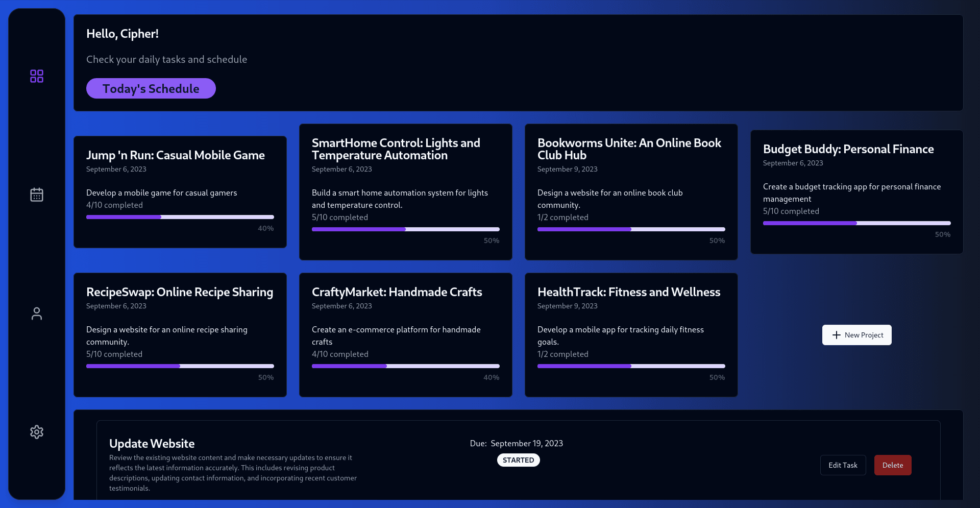Click the 50% label on RecipeSwap card
This screenshot has height=508, width=980.
pyautogui.click(x=266, y=377)
